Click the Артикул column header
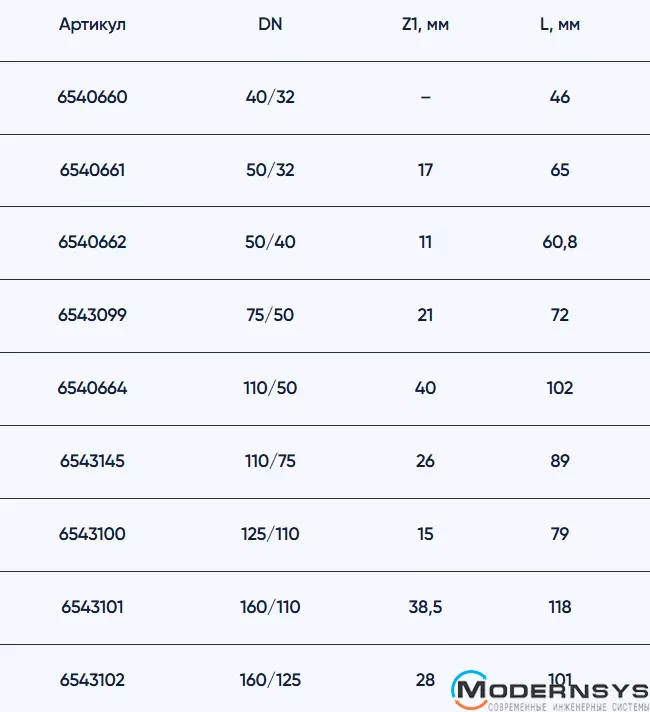The image size is (650, 712). pos(92,25)
